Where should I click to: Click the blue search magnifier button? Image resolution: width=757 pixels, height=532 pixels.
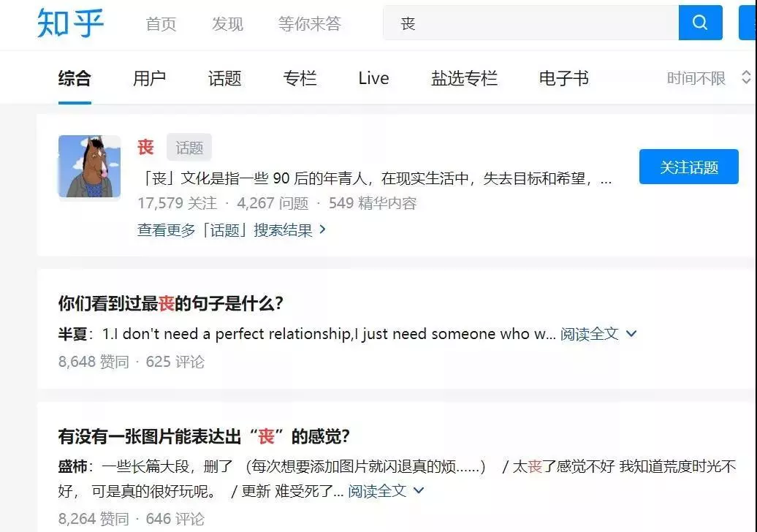(x=700, y=23)
